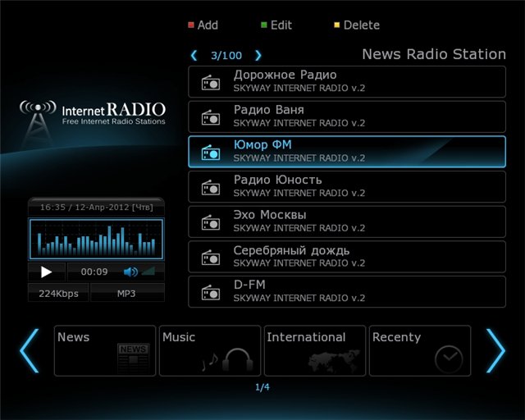This screenshot has height=420, width=525.
Task: Click the headphones icon in Music tile
Action: point(237,359)
